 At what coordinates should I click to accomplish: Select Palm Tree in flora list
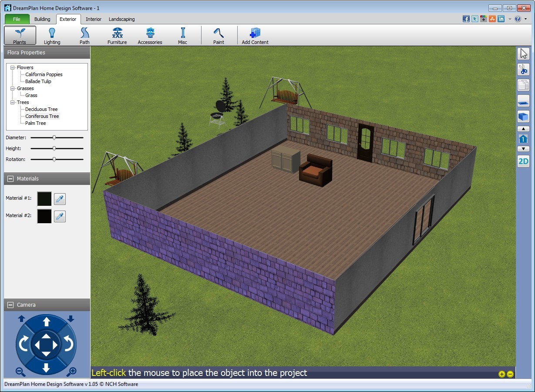pyautogui.click(x=36, y=123)
